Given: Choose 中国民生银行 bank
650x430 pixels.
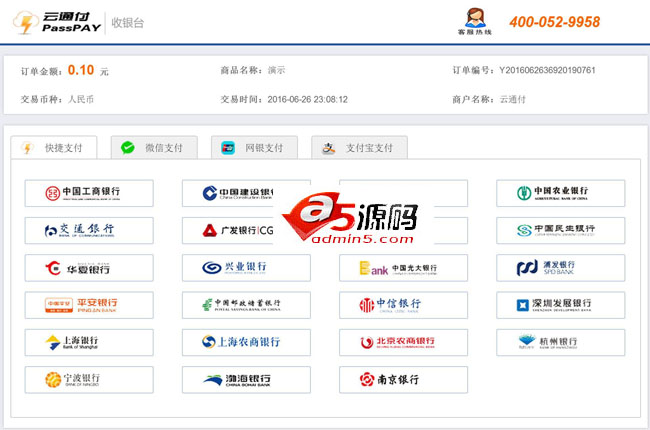Looking at the screenshot, I should 560,231.
